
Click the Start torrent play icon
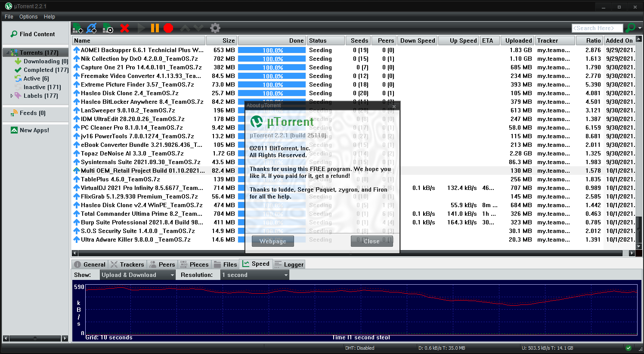[x=141, y=28]
